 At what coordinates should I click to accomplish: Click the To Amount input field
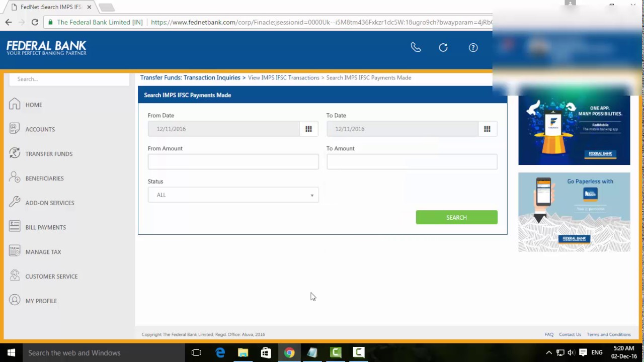412,162
